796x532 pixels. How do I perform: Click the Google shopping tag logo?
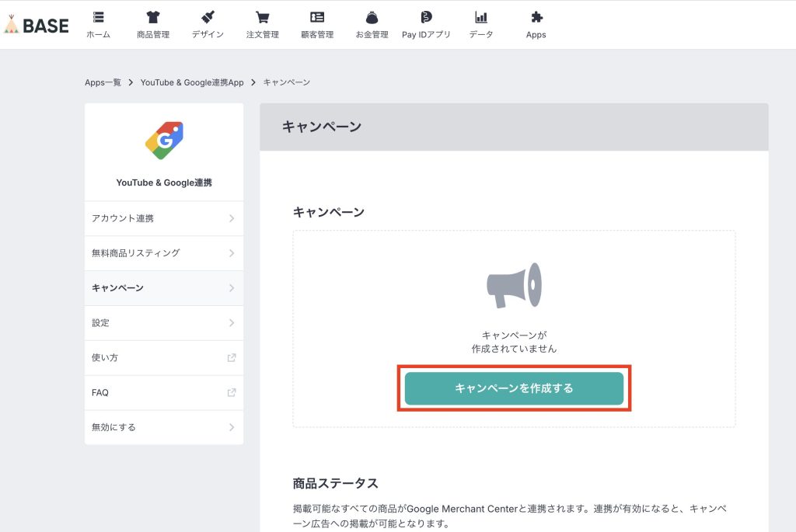[164, 141]
